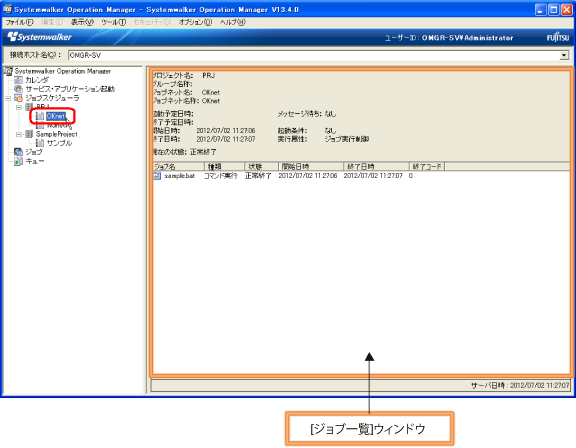The width and height of the screenshot is (576, 448).
Task: Open the 表示(V) menu
Action: click(x=82, y=22)
